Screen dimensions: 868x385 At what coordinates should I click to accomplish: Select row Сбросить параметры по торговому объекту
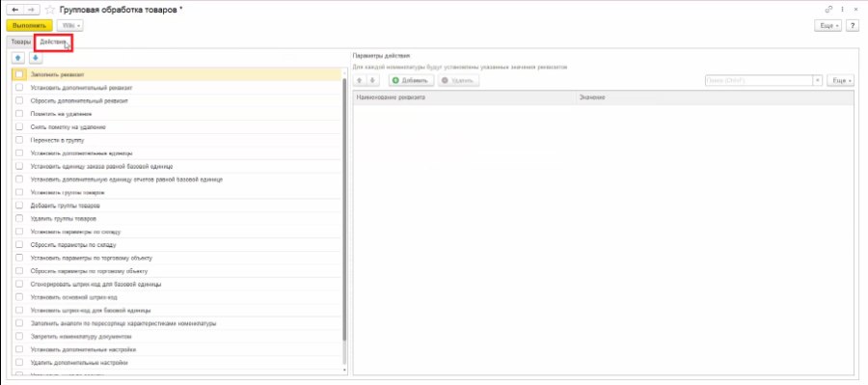click(x=176, y=271)
